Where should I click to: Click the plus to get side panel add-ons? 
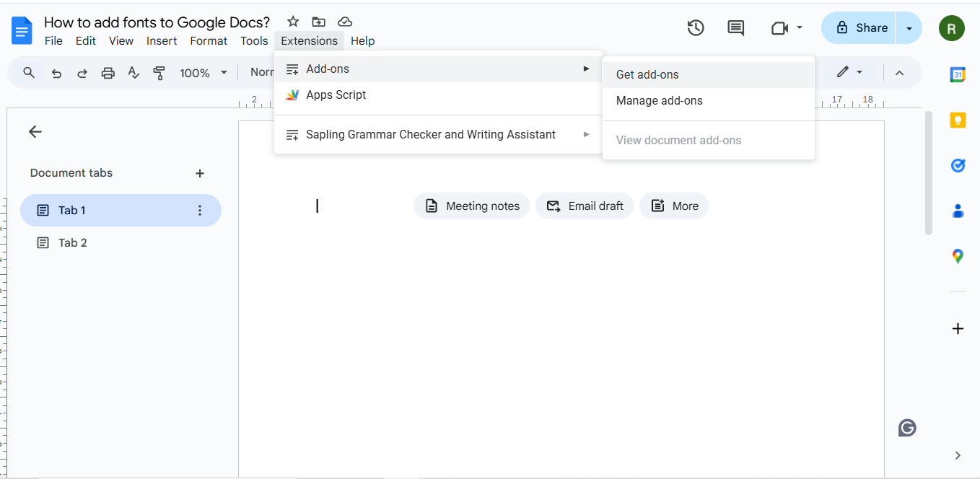coord(958,329)
